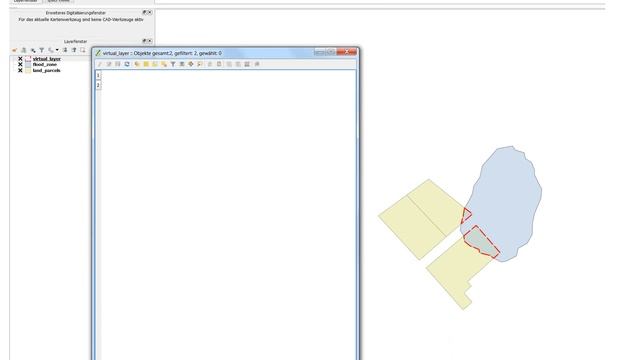Paste features from clipboard
640x360 pixels.
[219, 64]
